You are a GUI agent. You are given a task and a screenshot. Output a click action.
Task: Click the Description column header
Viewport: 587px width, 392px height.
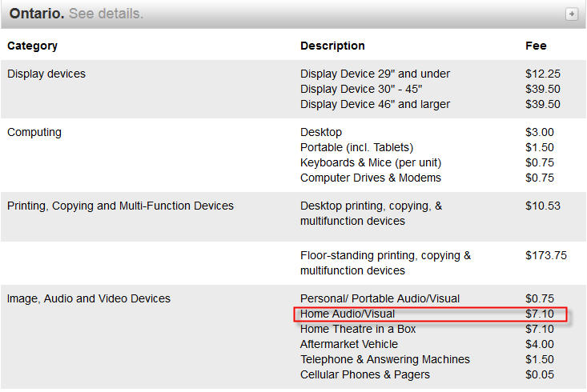[x=332, y=46]
